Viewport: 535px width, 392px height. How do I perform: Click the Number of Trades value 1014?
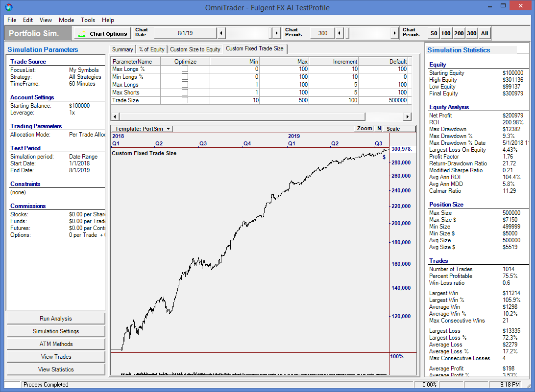509,269
